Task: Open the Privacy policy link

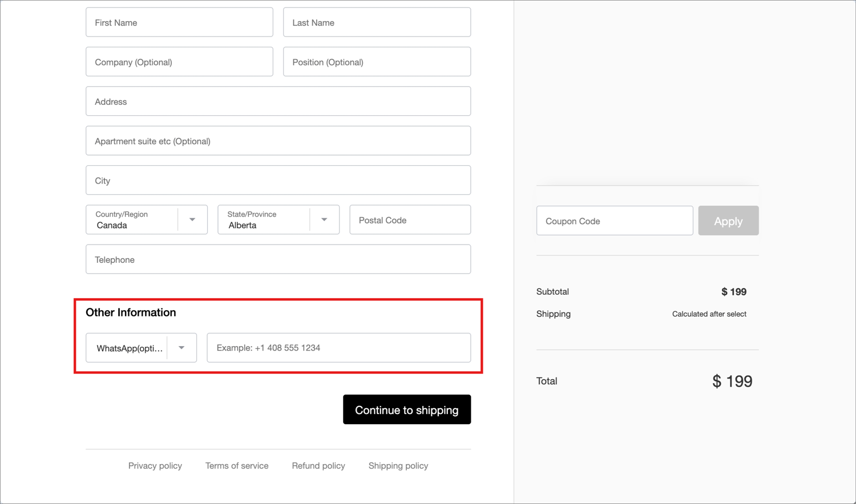Action: click(x=155, y=466)
